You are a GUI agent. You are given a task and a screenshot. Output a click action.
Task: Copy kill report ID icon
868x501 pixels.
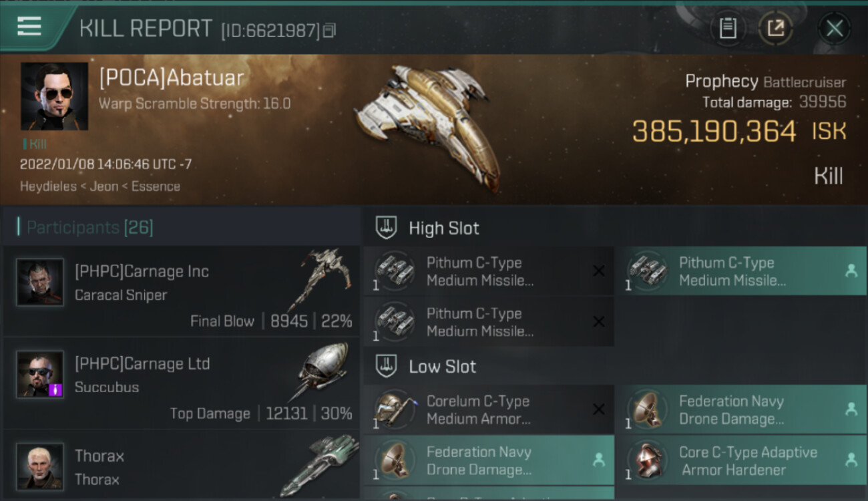pos(329,31)
